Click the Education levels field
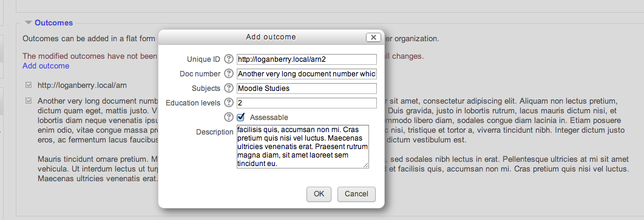Image resolution: width=644 pixels, height=220 pixels. tap(307, 102)
